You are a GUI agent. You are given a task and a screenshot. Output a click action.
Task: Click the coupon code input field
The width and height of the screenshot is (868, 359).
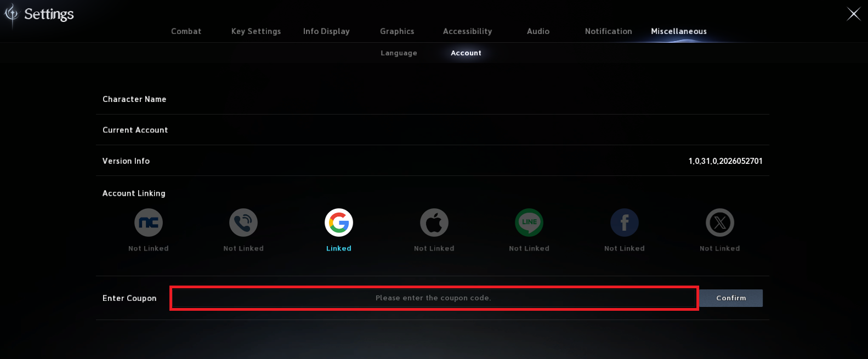[x=434, y=298]
